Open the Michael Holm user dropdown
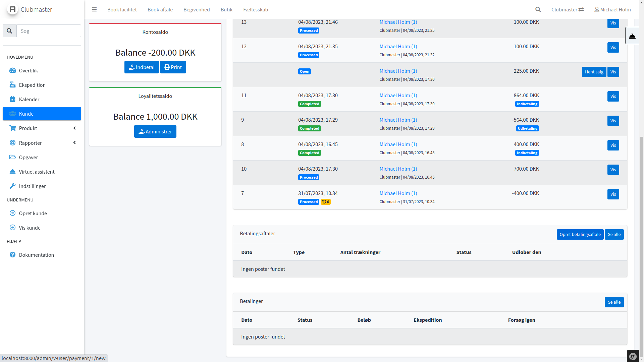644x362 pixels. point(612,9)
